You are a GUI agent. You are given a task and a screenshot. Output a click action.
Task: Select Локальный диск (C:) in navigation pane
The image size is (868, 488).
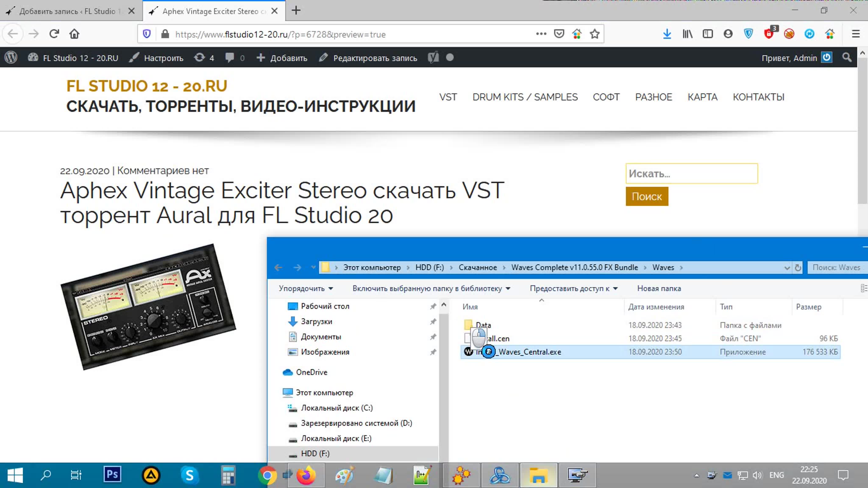[336, 408]
